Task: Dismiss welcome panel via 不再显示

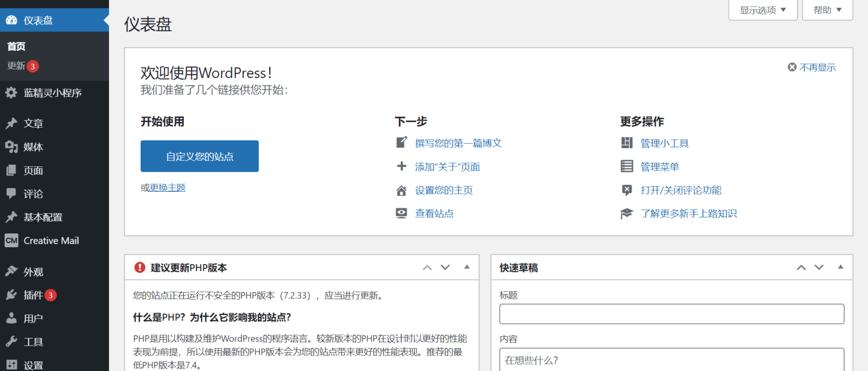Action: (x=812, y=67)
